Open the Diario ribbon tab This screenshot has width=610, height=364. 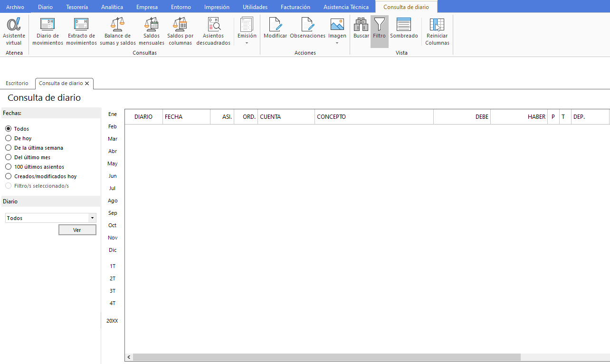pyautogui.click(x=46, y=7)
